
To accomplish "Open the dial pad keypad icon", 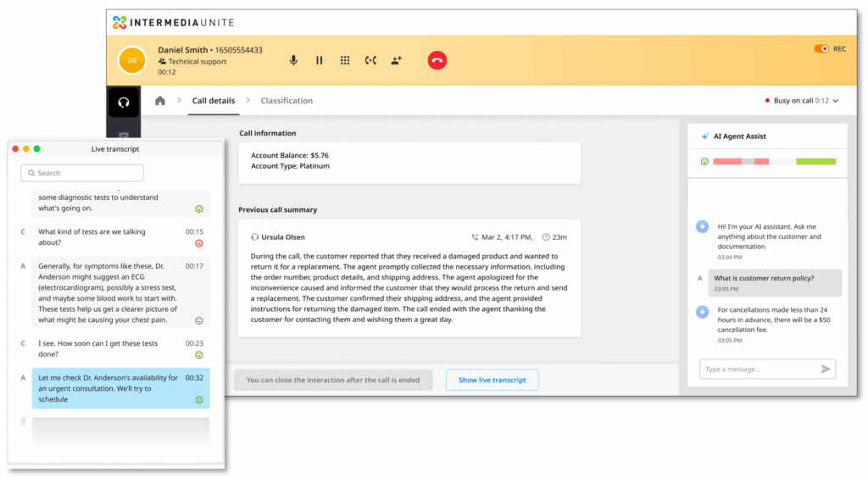I will coord(345,60).
